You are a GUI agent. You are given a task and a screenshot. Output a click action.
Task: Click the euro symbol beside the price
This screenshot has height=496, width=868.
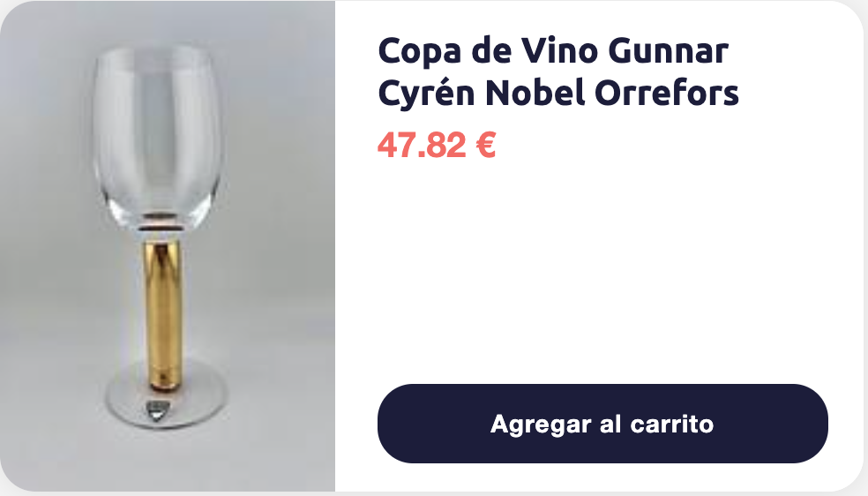point(485,145)
